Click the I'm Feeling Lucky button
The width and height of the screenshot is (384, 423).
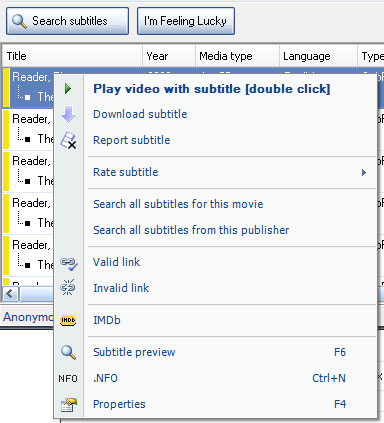coord(186,21)
